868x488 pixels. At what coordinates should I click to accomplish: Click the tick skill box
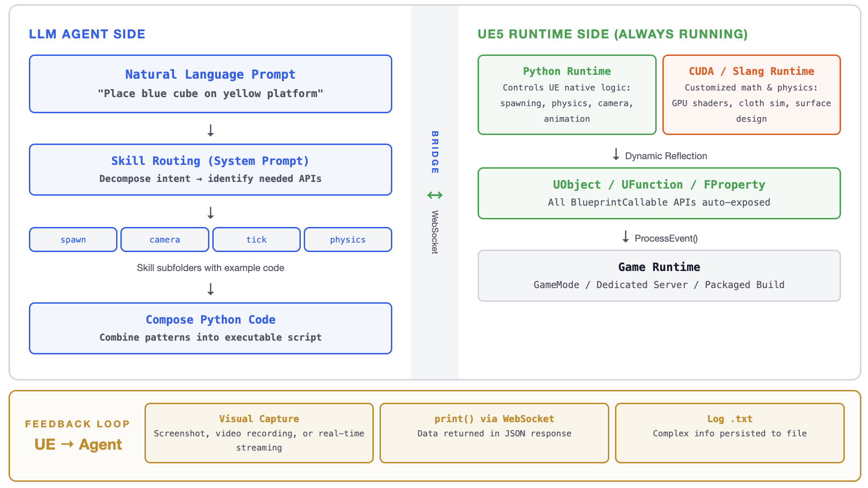[256, 240]
